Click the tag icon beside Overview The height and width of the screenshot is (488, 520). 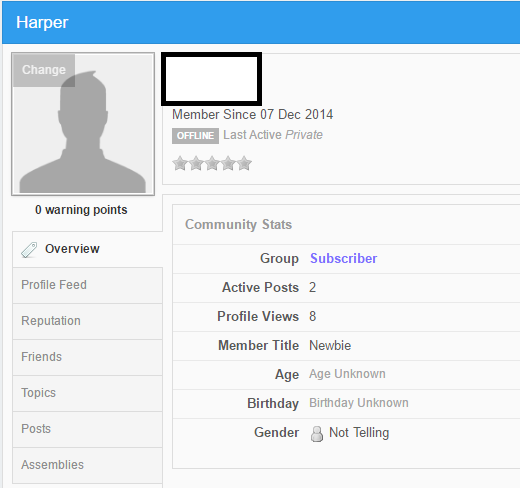pos(29,250)
